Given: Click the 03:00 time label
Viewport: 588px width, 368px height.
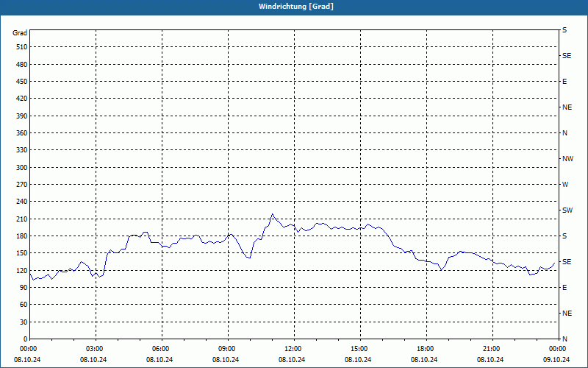Looking at the screenshot, I should [96, 349].
